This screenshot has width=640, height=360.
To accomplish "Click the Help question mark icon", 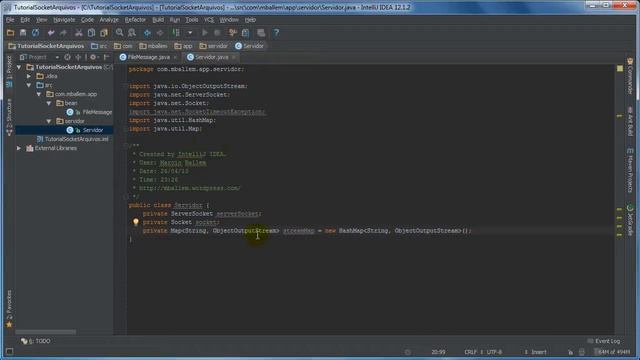I will 276,33.
